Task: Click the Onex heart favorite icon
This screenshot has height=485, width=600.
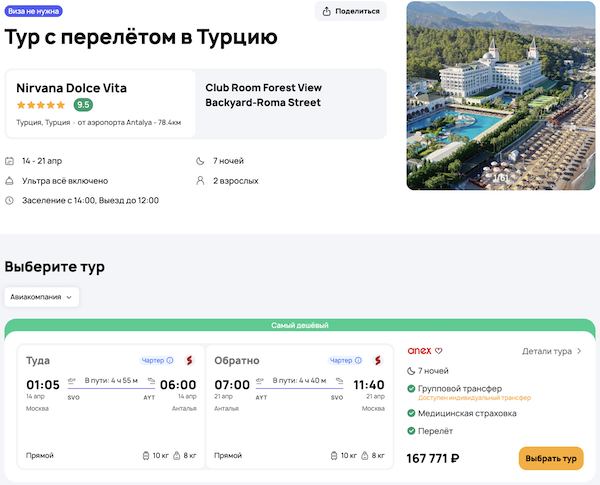Action: point(438,351)
